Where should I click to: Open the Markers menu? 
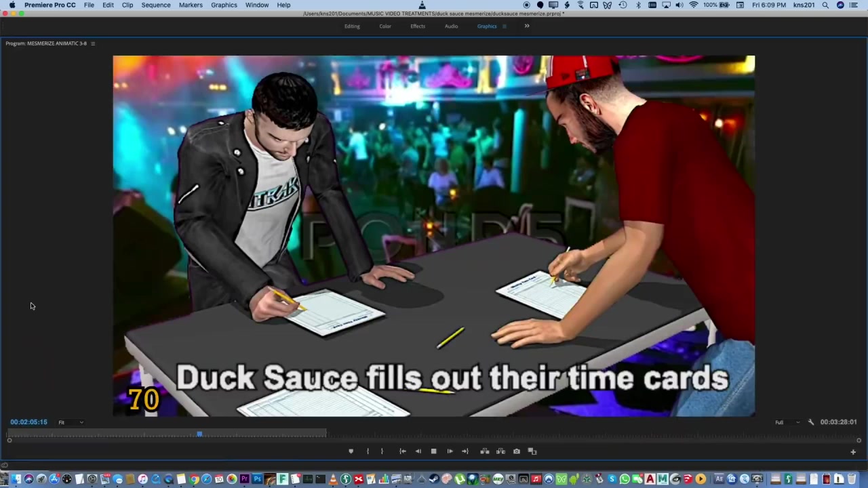[191, 5]
